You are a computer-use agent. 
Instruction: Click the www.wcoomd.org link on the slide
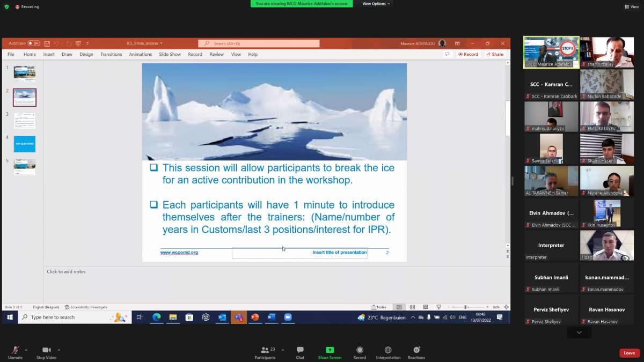point(179,252)
